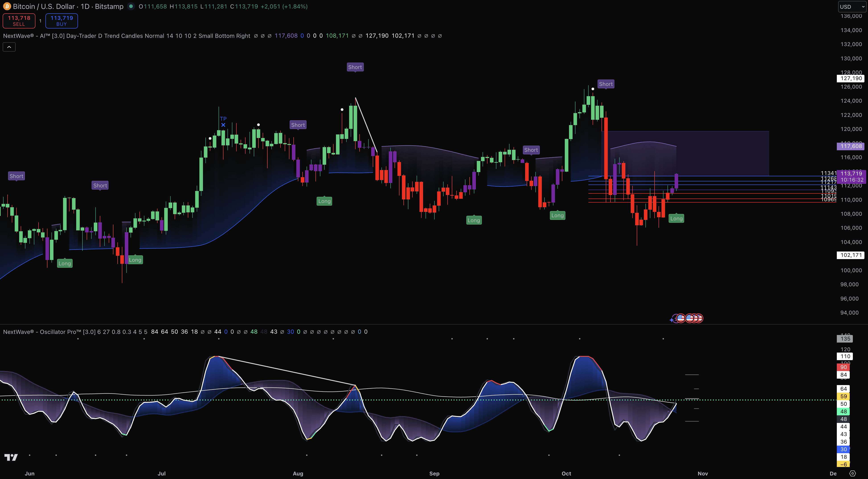Click the purple 117,608 price label
This screenshot has width=868, height=479.
point(851,146)
